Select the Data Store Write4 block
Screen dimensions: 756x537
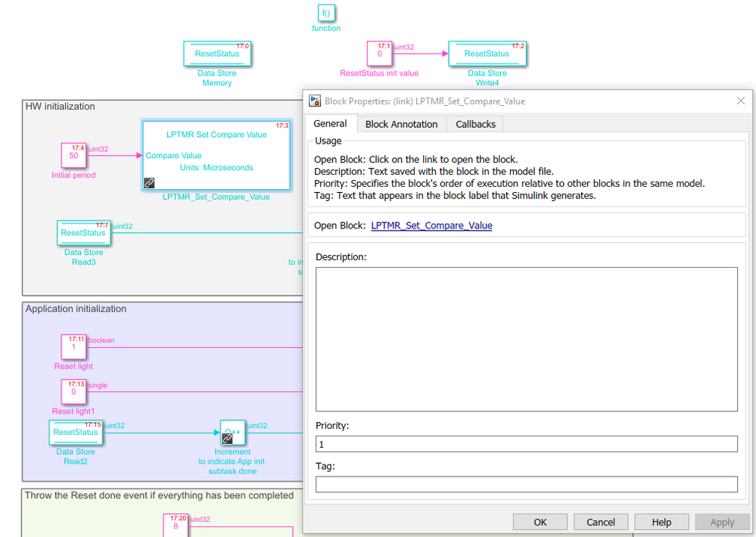pos(487,54)
